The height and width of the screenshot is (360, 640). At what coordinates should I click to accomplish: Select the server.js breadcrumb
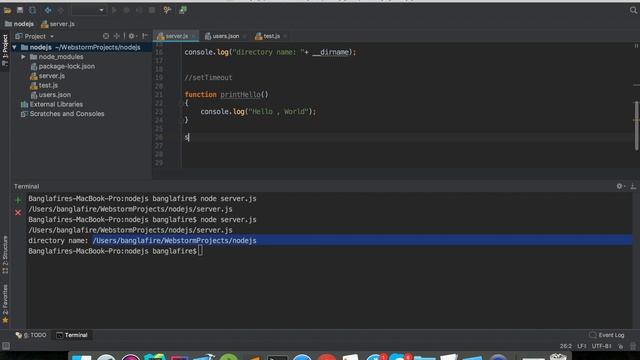(58, 24)
